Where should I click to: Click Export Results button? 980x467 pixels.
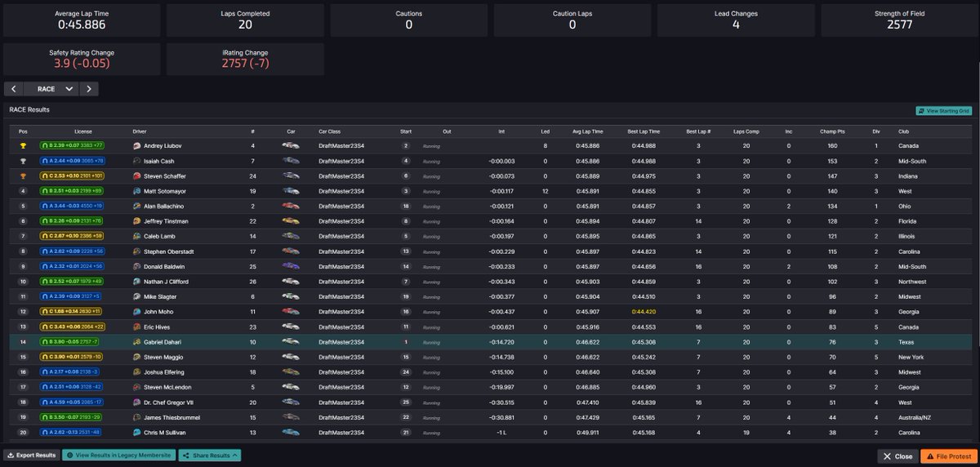31,456
